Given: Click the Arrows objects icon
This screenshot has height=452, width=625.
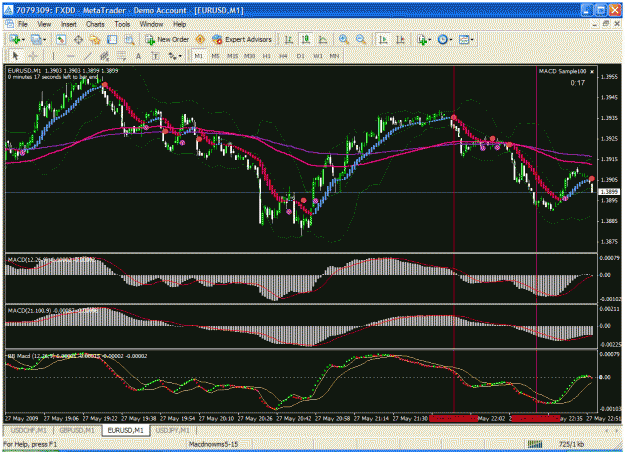Looking at the screenshot, I should click(172, 56).
